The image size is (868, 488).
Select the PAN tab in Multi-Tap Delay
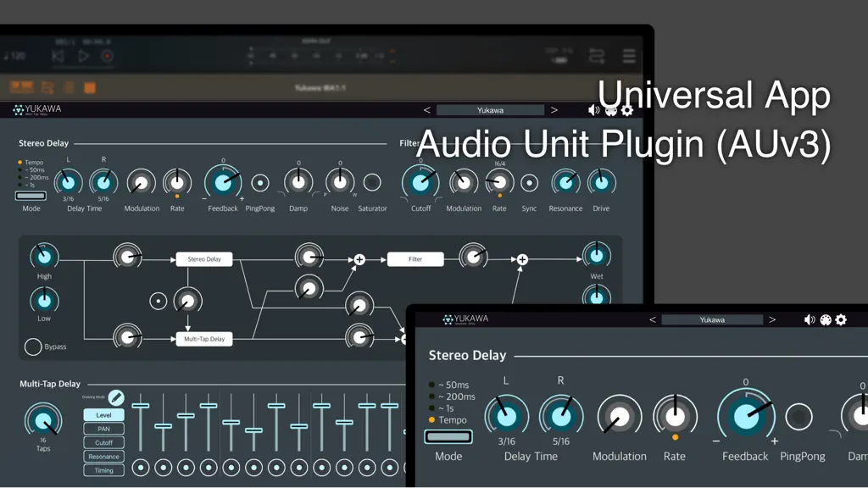(x=103, y=429)
